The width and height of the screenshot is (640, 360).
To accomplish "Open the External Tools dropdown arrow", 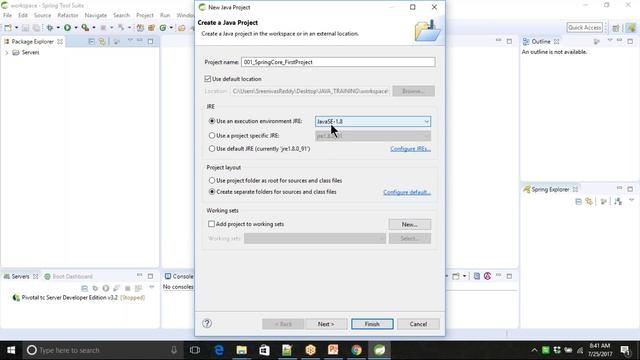I will pyautogui.click(x=93, y=28).
